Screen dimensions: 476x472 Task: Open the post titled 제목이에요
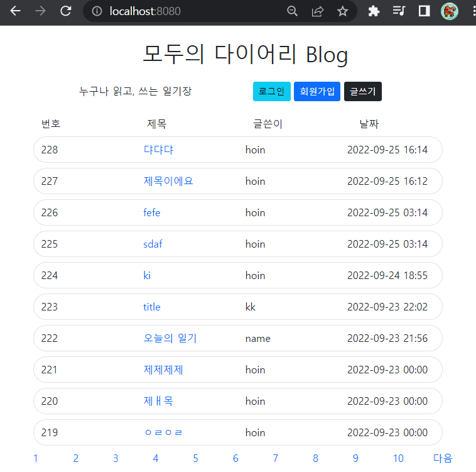pos(168,181)
